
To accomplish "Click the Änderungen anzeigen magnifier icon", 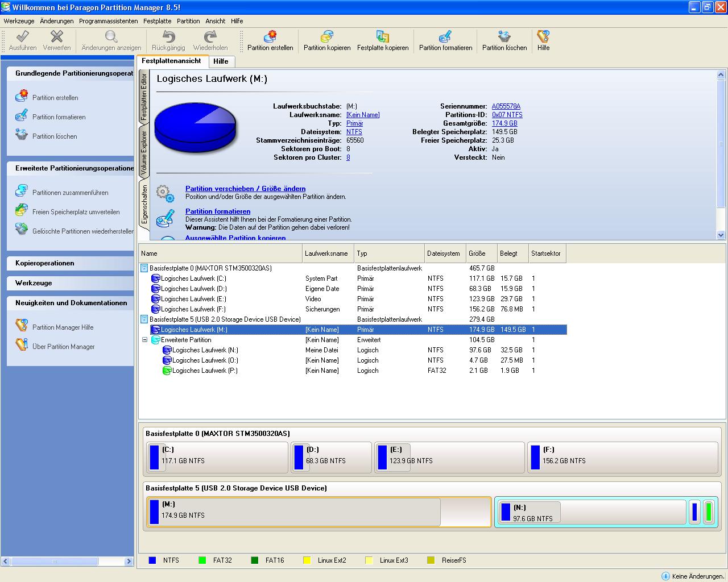I will point(111,37).
